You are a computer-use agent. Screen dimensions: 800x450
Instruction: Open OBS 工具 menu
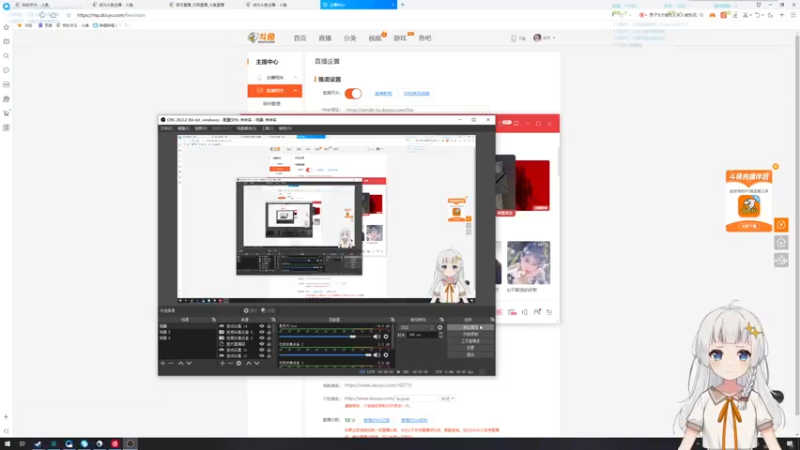point(267,129)
